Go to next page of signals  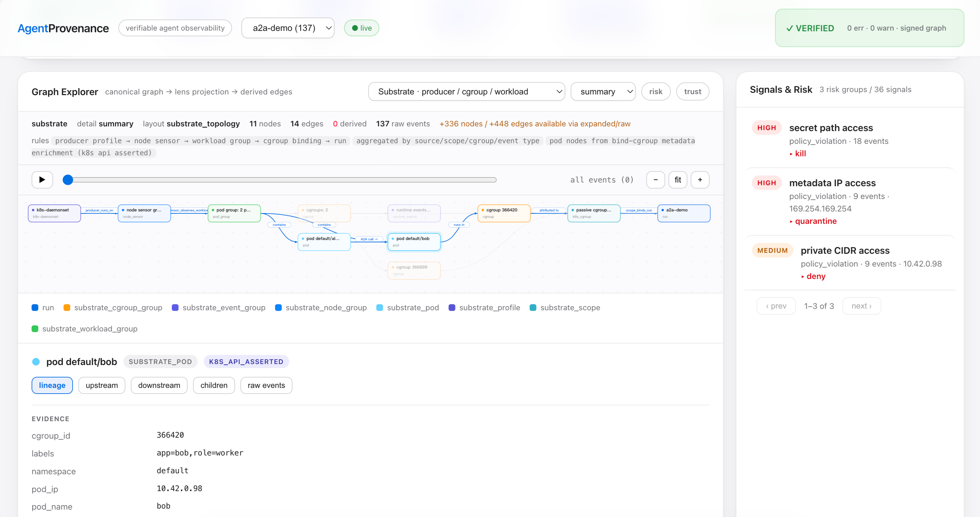[x=861, y=306]
